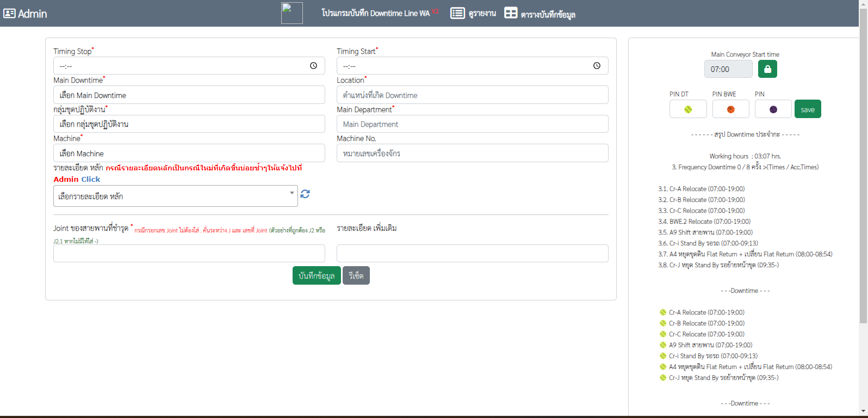Select the purple PIN ball option

(x=773, y=109)
